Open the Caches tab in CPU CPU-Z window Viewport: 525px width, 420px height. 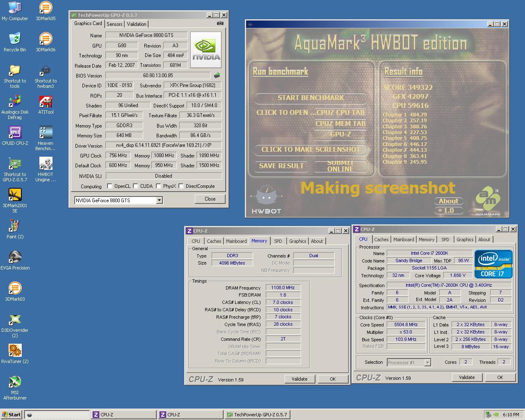pos(381,240)
